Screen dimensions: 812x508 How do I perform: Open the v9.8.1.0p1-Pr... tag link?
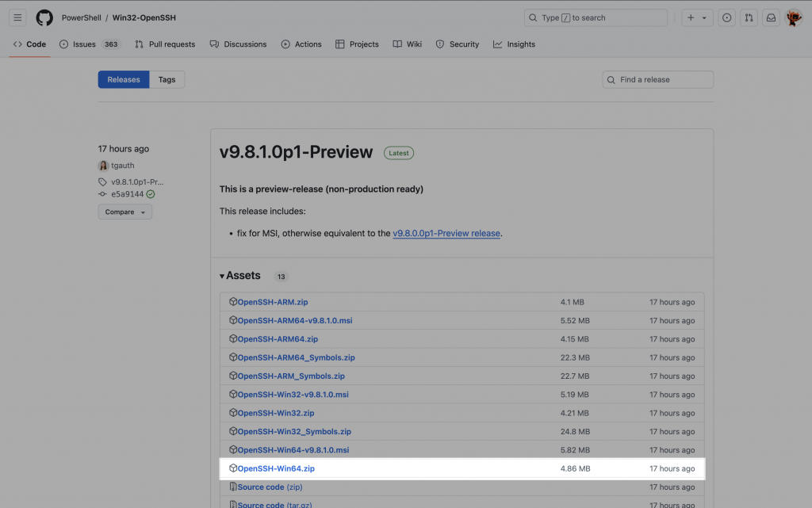coord(137,182)
